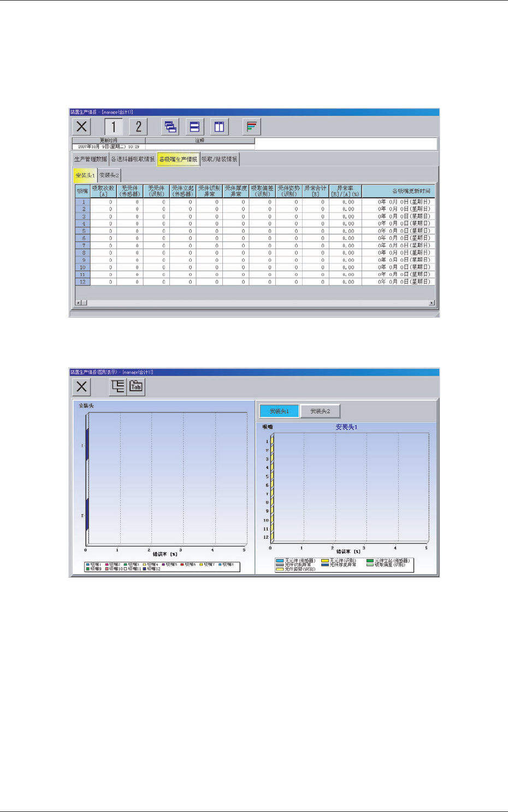Viewport: 508px width, 812px height.
Task: Switch to the 各送料器吸取情报 tab
Action: point(133,159)
